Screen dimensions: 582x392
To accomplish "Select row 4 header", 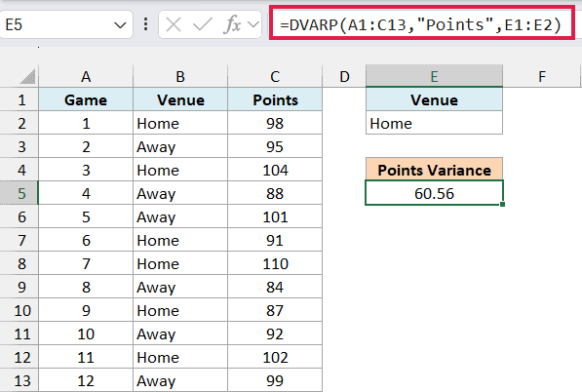I will [19, 170].
